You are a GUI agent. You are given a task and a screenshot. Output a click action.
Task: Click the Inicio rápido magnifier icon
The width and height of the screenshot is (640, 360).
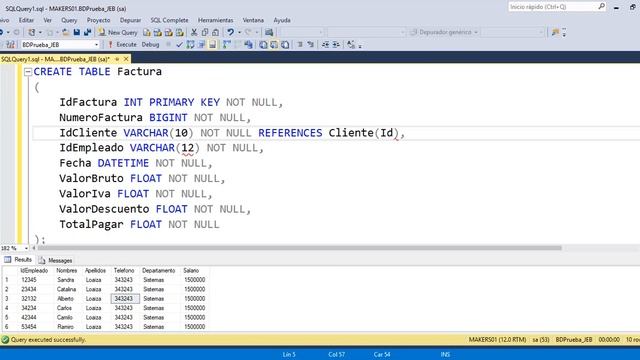click(602, 7)
